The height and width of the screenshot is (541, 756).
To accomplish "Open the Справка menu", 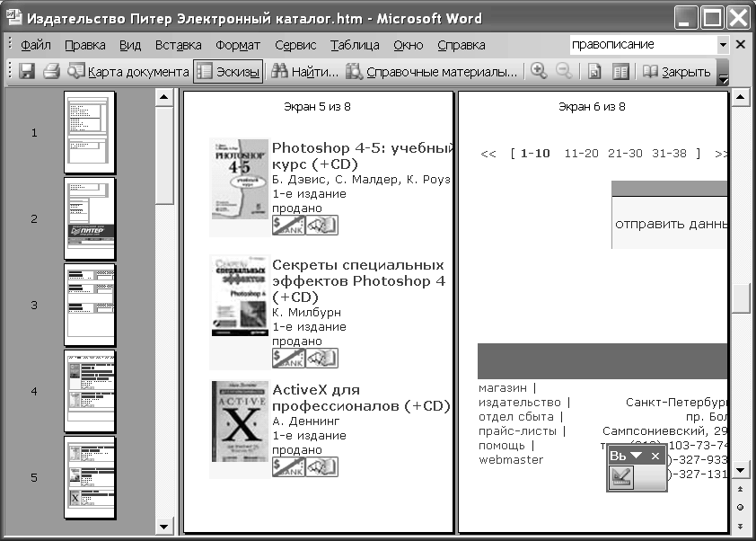I will tap(462, 45).
